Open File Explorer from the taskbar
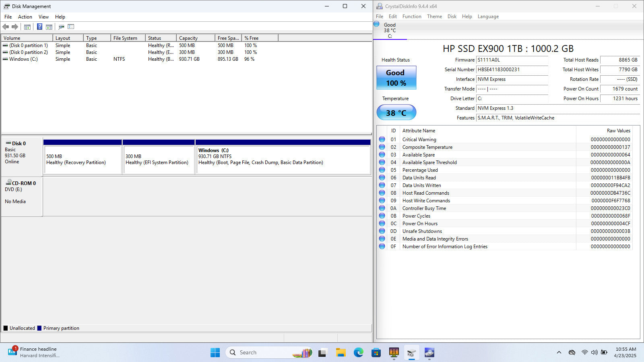This screenshot has height=362, width=644. coord(341,353)
